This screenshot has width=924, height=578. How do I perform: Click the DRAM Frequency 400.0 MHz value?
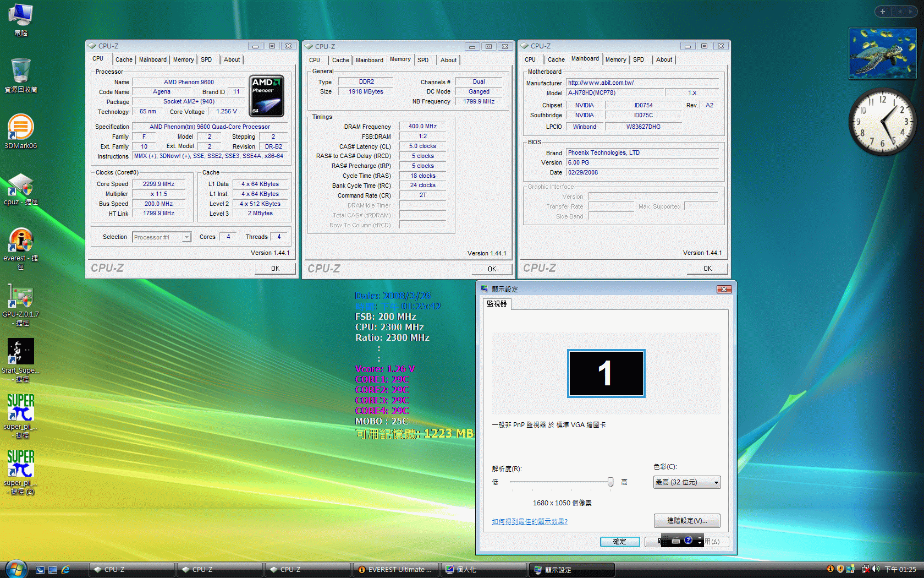[422, 127]
